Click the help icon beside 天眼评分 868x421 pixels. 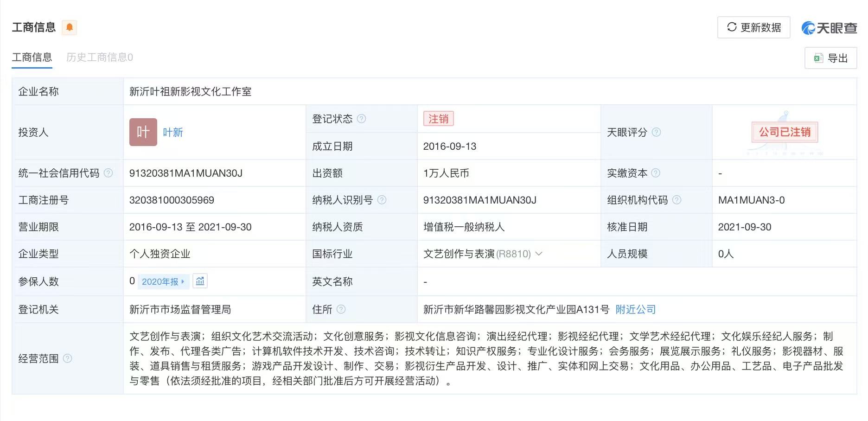click(x=656, y=132)
